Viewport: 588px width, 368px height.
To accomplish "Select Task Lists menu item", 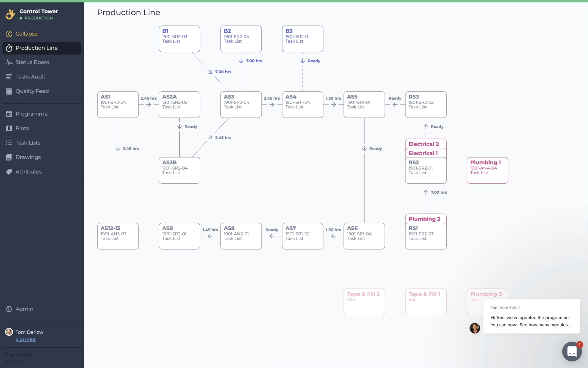I will click(28, 143).
